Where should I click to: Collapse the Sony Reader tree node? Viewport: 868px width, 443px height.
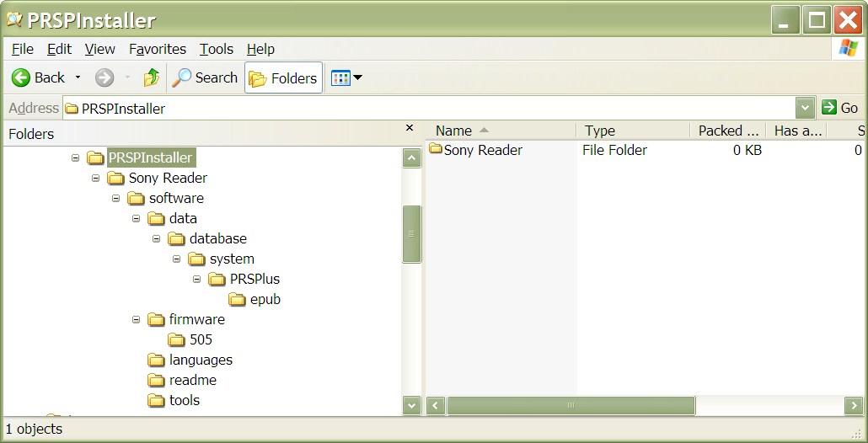[x=96, y=178]
